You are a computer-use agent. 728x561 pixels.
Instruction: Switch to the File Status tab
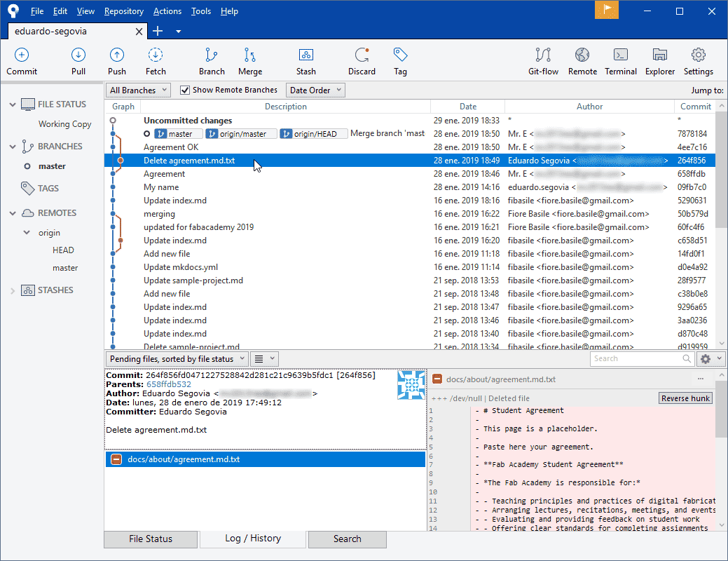coord(151,539)
